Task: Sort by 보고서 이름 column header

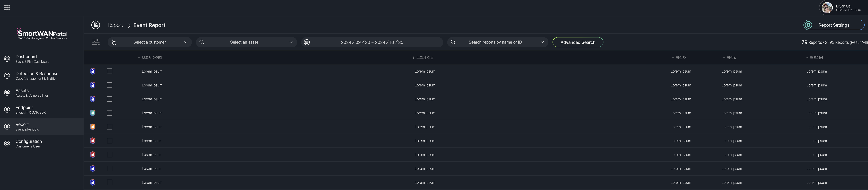Action: pyautogui.click(x=424, y=58)
